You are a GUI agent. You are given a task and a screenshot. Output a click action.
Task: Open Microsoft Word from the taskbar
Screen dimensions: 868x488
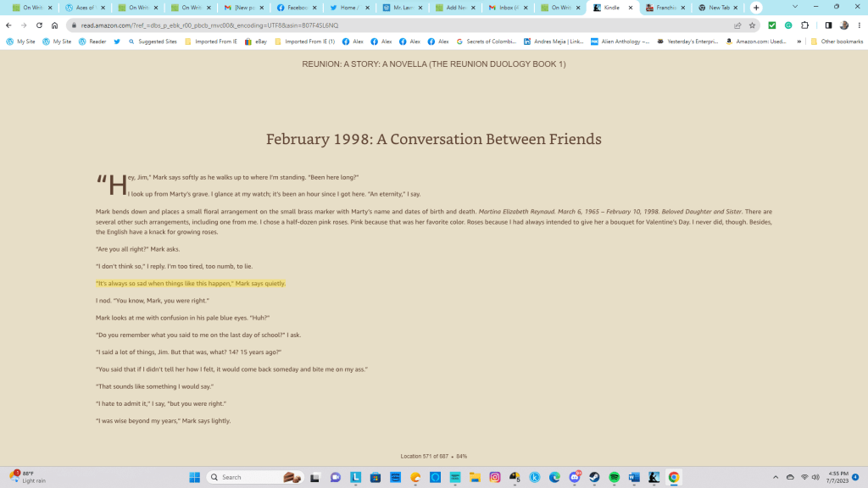click(x=633, y=477)
